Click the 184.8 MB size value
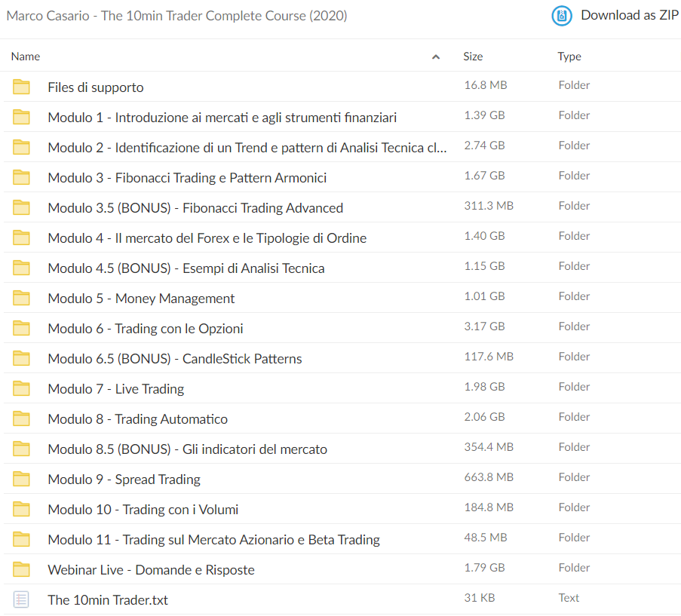Image resolution: width=681 pixels, height=616 pixels. (489, 507)
